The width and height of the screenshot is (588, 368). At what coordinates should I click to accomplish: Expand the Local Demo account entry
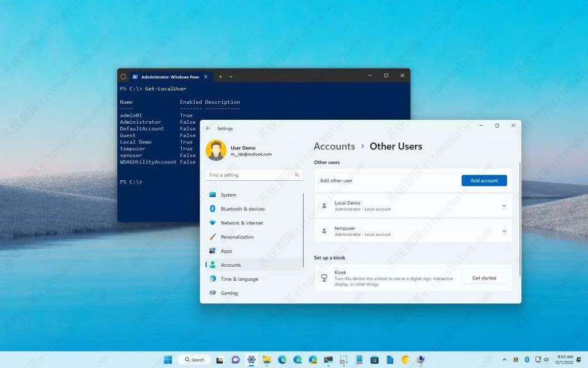[x=503, y=206]
